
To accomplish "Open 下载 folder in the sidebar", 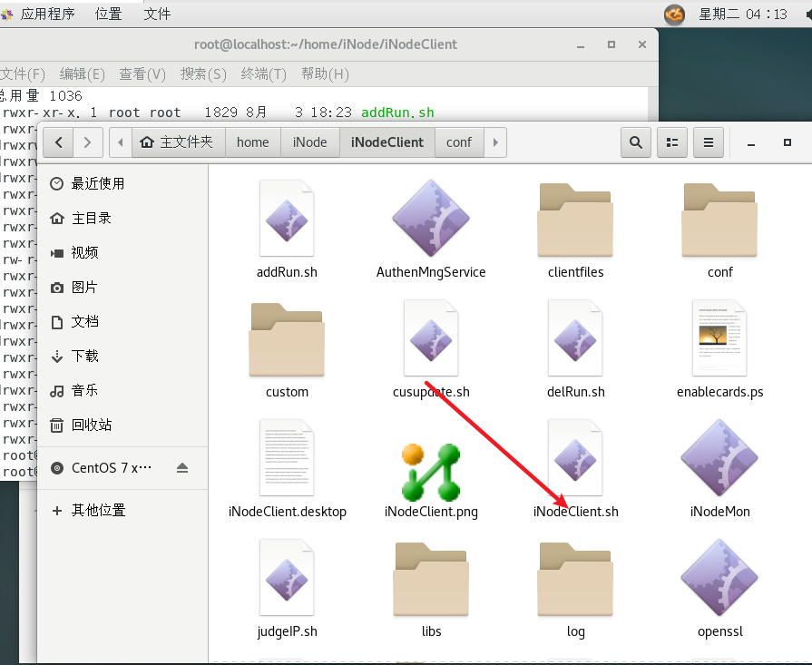I will [122, 357].
